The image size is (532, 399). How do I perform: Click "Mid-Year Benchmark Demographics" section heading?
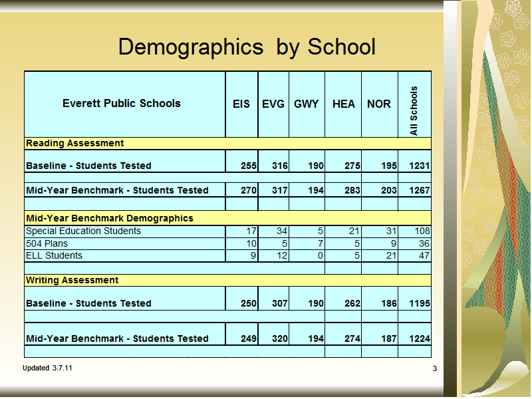pyautogui.click(x=110, y=218)
